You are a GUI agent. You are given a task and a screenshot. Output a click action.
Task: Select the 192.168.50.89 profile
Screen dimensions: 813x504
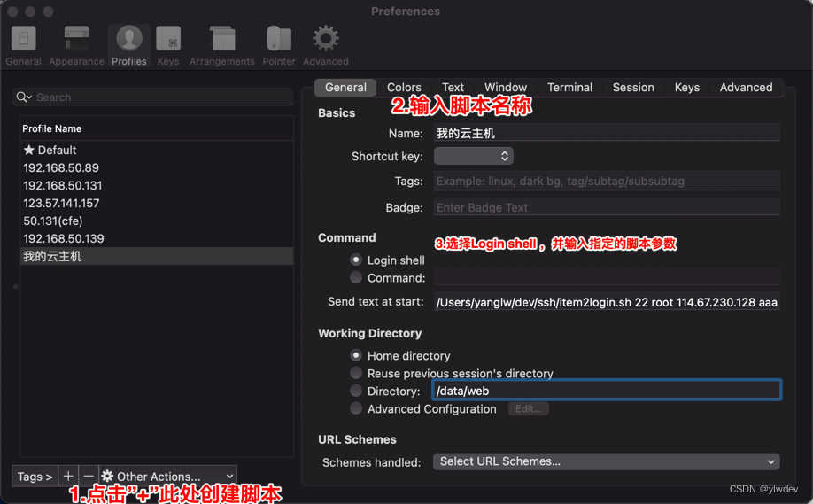[x=157, y=167]
